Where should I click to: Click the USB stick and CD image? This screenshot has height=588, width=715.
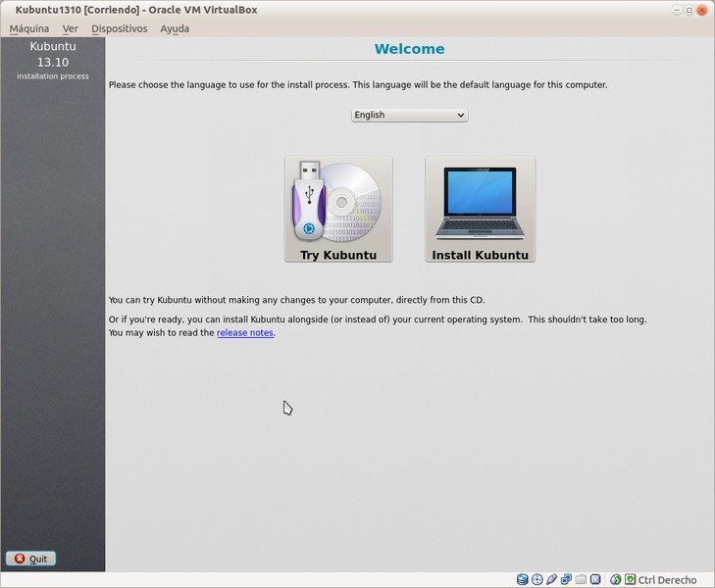point(337,203)
